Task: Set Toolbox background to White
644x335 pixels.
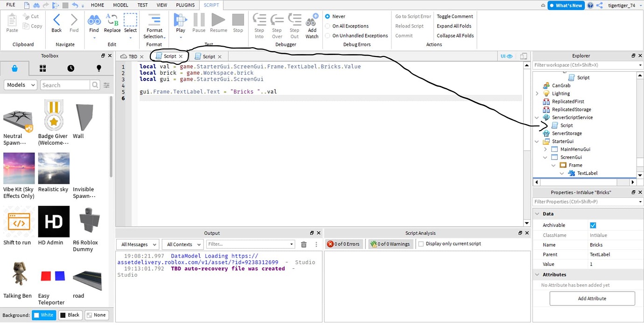Action: (43, 315)
